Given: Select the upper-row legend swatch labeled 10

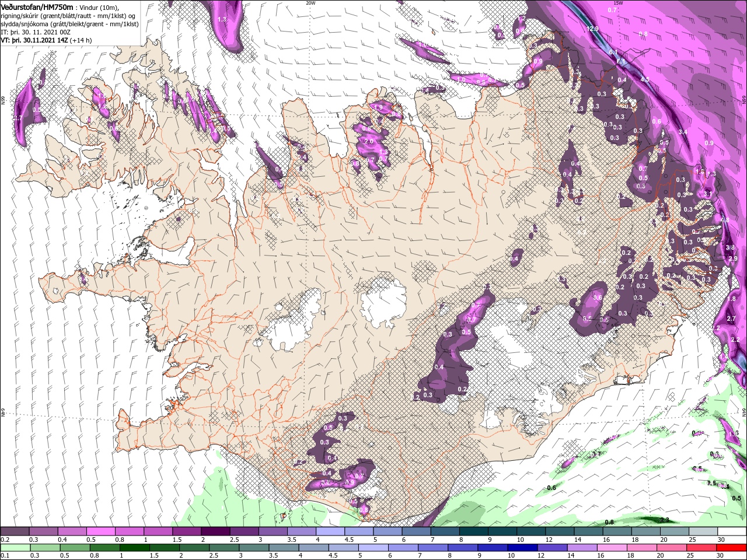Looking at the screenshot, I should coord(532,531).
